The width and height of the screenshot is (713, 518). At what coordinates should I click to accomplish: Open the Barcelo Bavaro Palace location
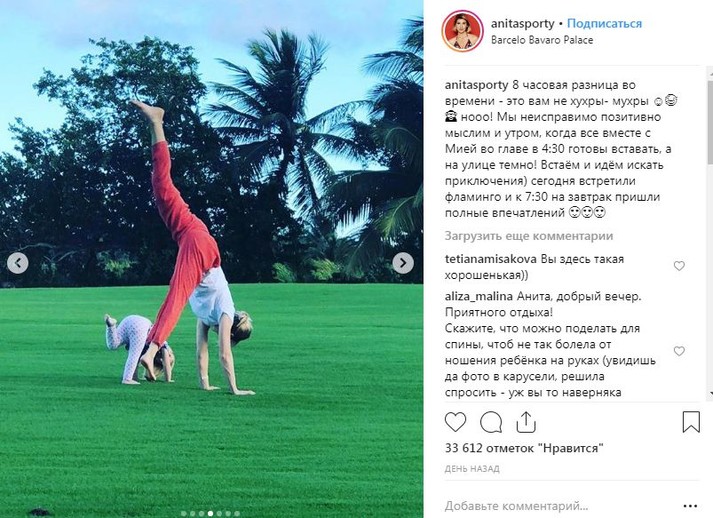click(x=542, y=40)
